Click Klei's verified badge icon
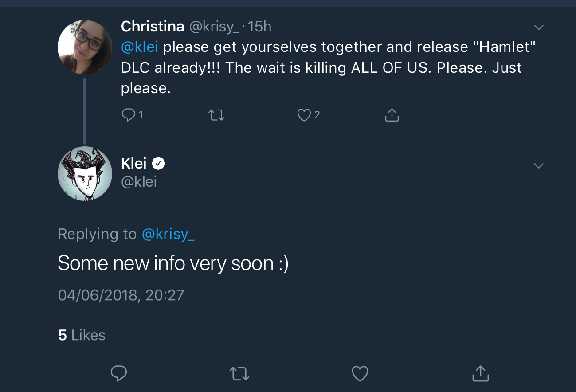Screen dimensions: 576x392 158,164
